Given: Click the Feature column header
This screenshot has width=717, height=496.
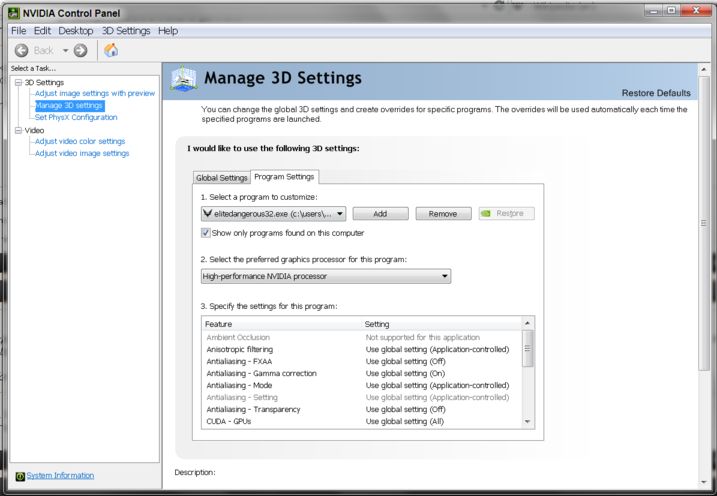Looking at the screenshot, I should [x=282, y=324].
